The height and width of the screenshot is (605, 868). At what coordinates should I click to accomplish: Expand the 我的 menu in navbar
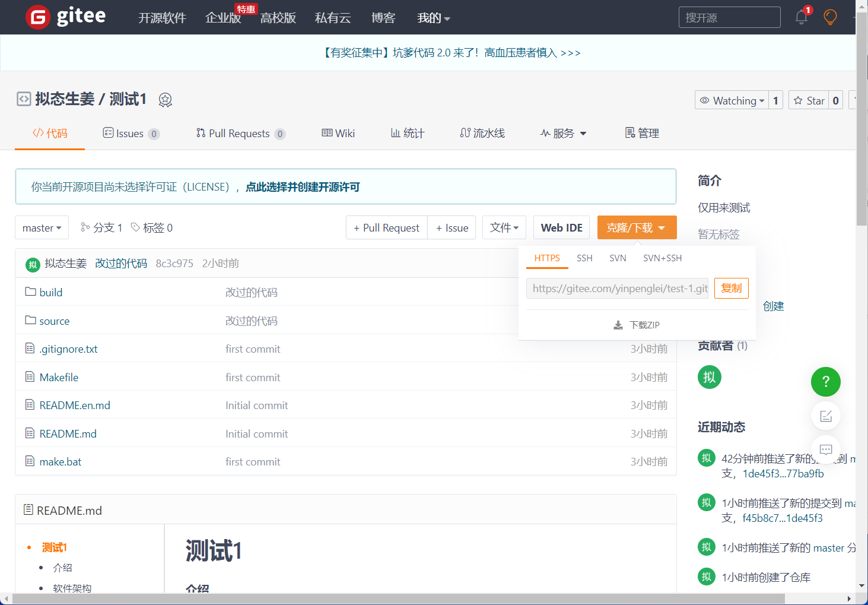coord(434,18)
